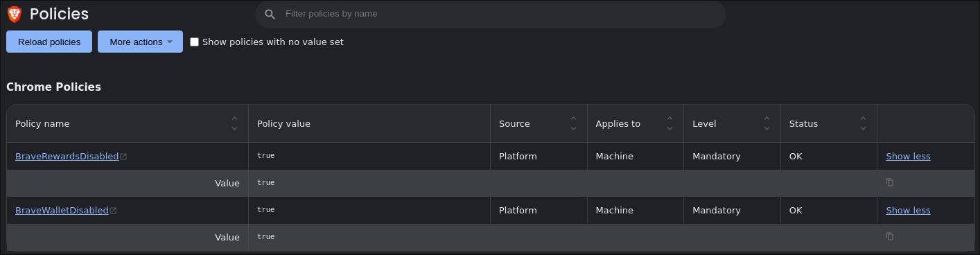Click the Value label under BraveWalletDisabled

pyautogui.click(x=227, y=237)
